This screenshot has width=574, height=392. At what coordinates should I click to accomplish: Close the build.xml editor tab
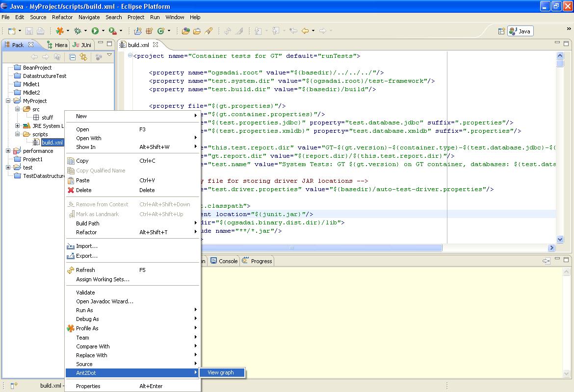click(x=156, y=45)
